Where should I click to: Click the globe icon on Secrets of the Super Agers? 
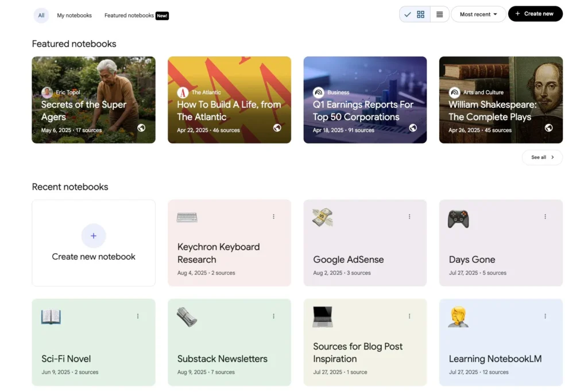point(141,128)
